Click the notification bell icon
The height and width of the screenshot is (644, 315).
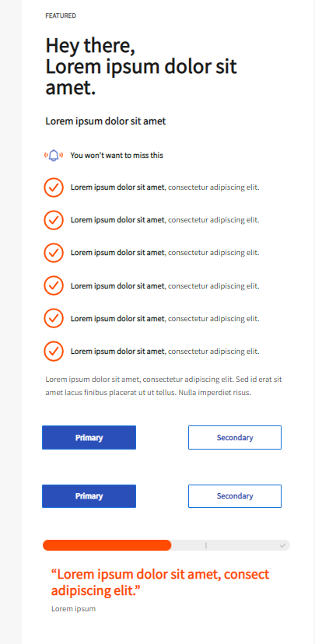point(54,156)
